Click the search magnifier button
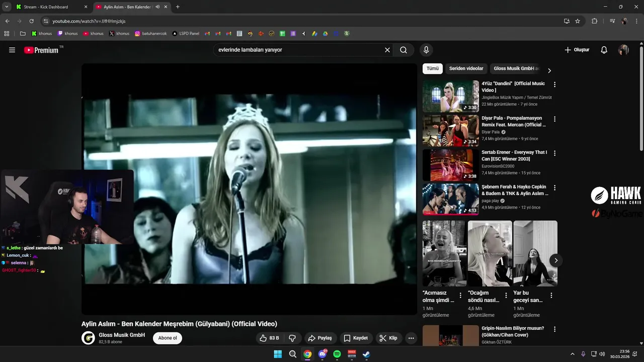644x362 pixels. coord(404,50)
